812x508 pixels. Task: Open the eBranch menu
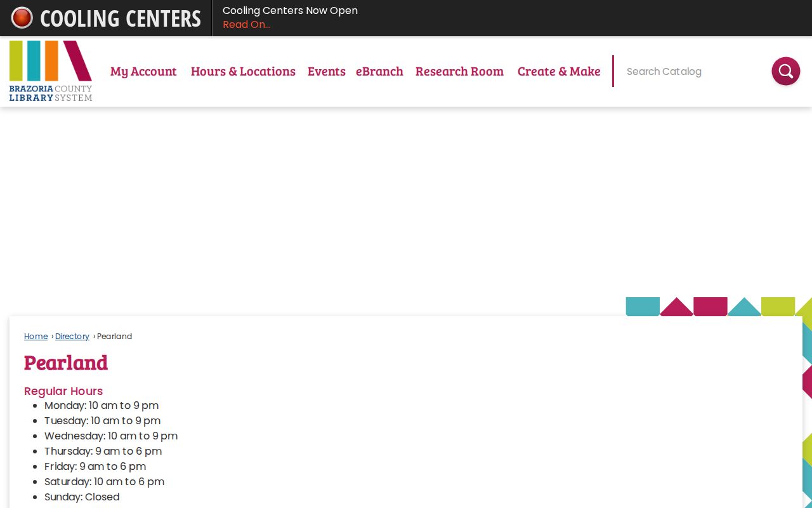[x=379, y=71]
